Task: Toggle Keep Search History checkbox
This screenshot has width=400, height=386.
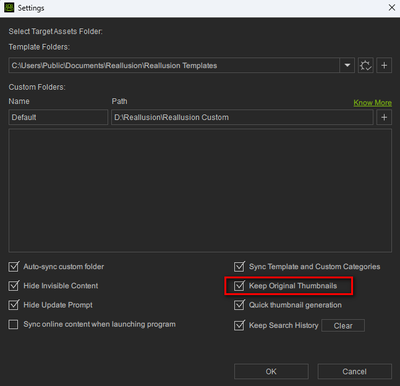Action: coord(239,325)
